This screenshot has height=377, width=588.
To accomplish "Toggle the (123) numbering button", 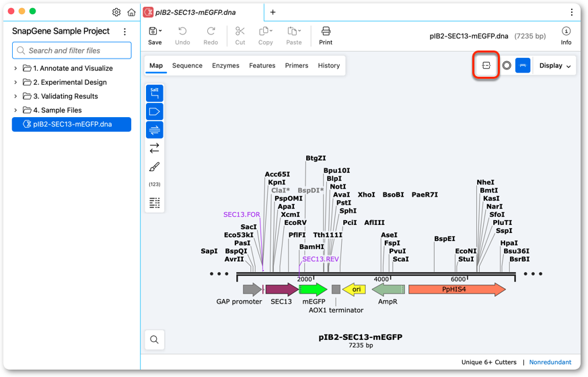I will (x=155, y=184).
